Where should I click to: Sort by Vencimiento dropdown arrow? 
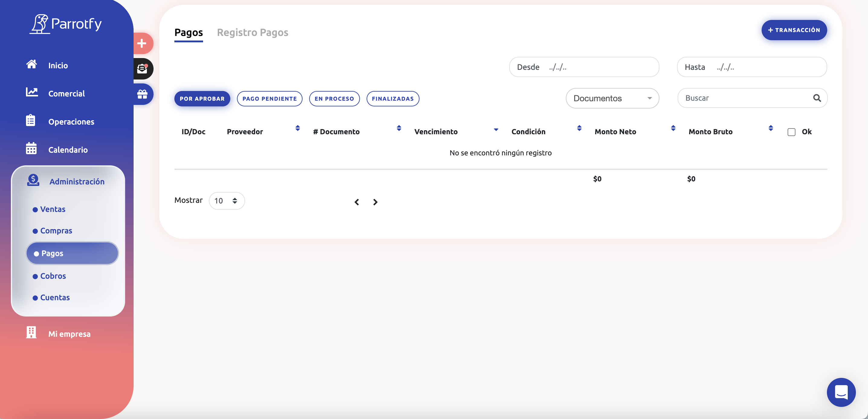pos(496,129)
